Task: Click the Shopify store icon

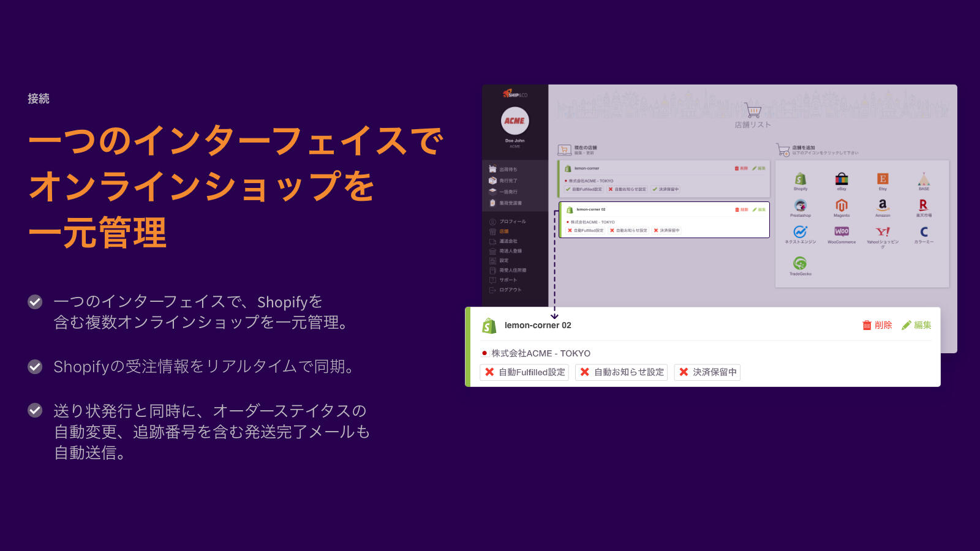Action: 800,179
